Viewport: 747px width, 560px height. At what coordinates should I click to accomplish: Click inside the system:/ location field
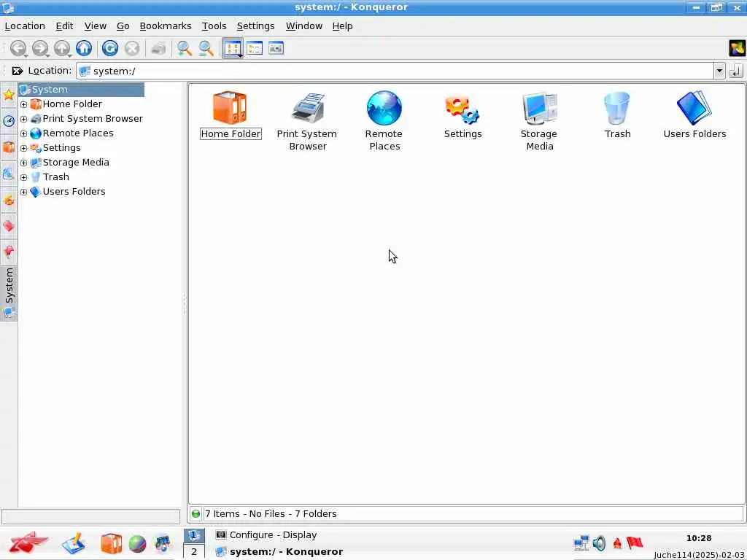pos(395,71)
